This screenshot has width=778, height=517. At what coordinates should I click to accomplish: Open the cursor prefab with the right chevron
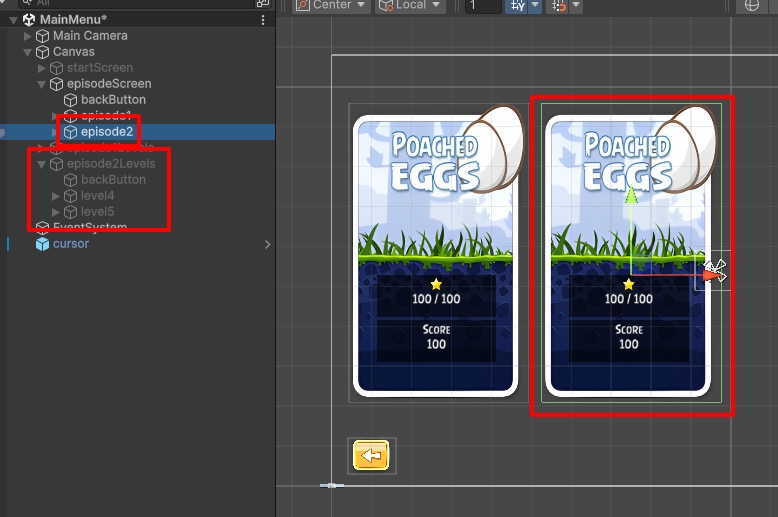pos(267,244)
